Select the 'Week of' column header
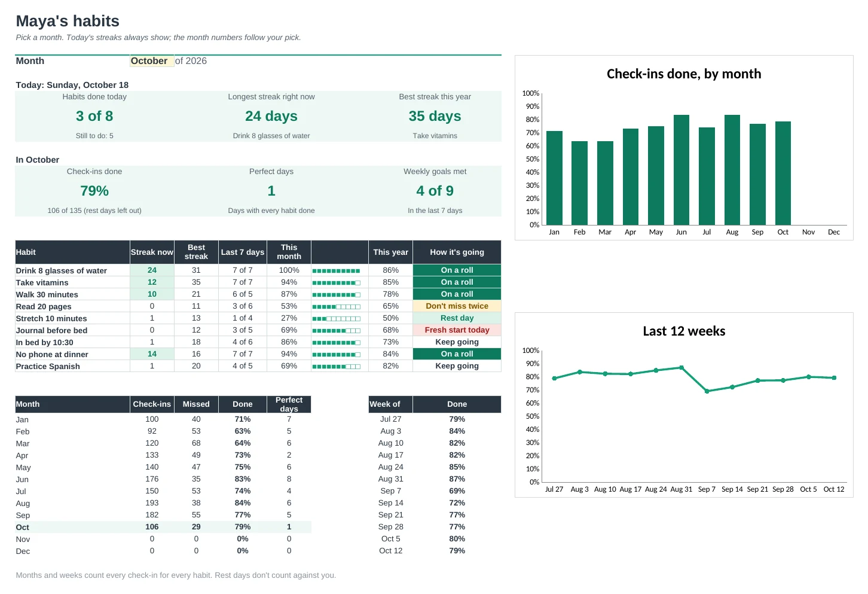The width and height of the screenshot is (868, 594). pyautogui.click(x=390, y=404)
